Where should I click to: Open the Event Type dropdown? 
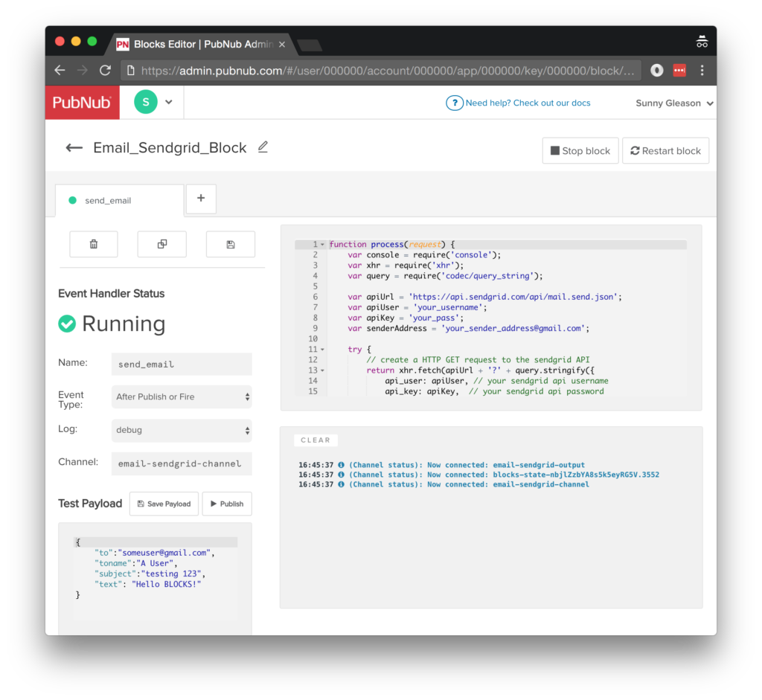point(182,396)
